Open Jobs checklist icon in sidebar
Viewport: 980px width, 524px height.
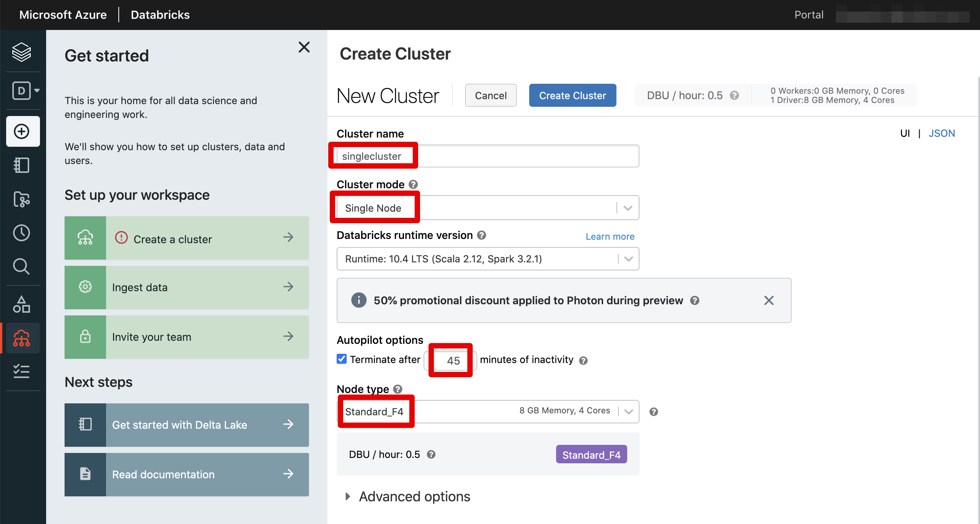pos(22,371)
